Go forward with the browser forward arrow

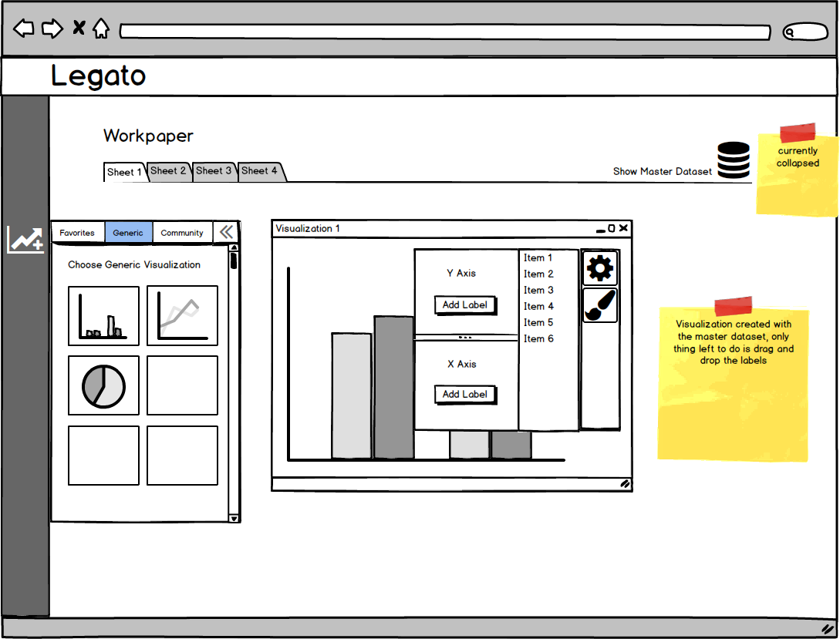52,28
